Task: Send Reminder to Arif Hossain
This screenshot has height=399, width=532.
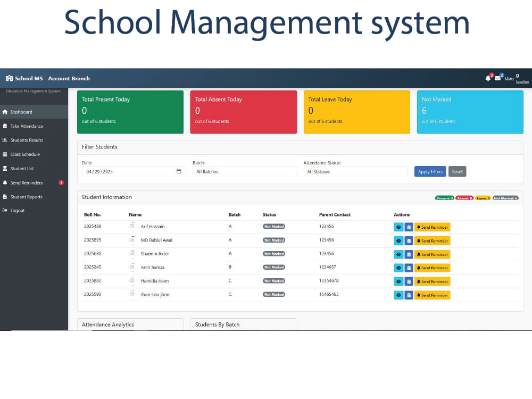Action: pos(432,227)
